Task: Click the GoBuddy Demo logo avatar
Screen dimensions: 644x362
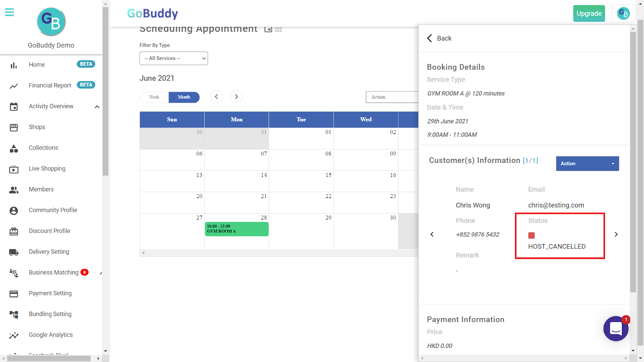Action: (x=51, y=22)
